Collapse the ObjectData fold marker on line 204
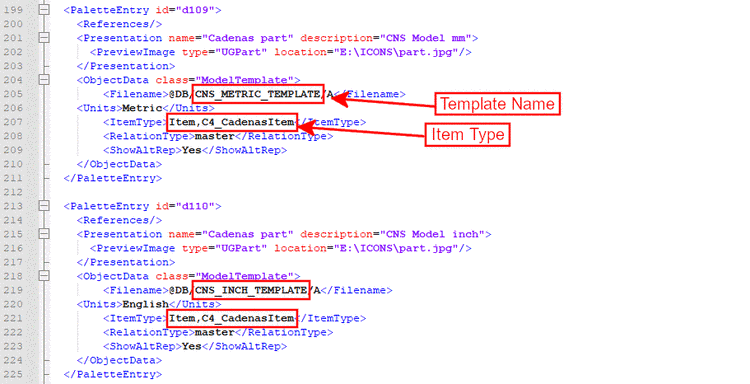This screenshot has height=384, width=750. tap(44, 79)
